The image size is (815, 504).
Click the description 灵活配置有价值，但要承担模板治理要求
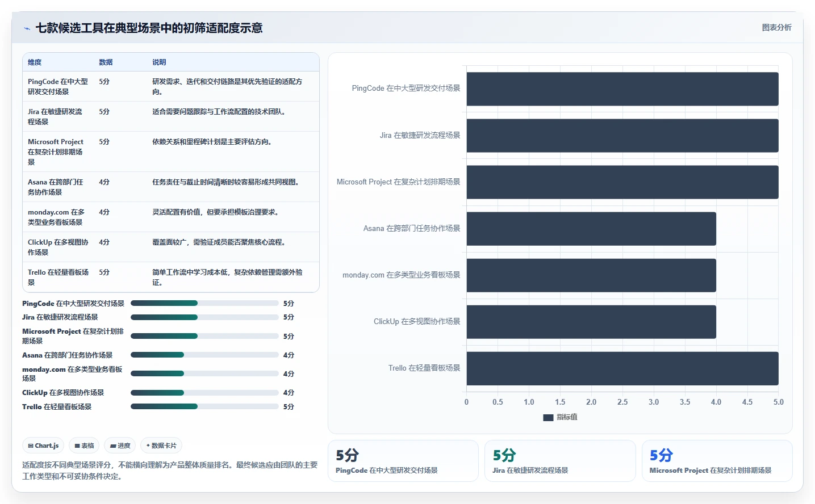[x=216, y=212]
